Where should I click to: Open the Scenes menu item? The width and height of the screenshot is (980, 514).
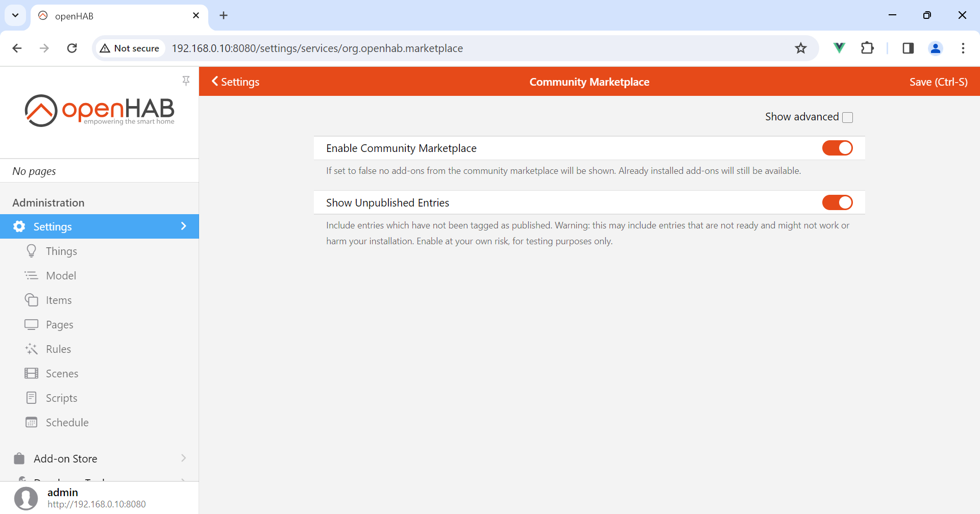click(x=100, y=373)
